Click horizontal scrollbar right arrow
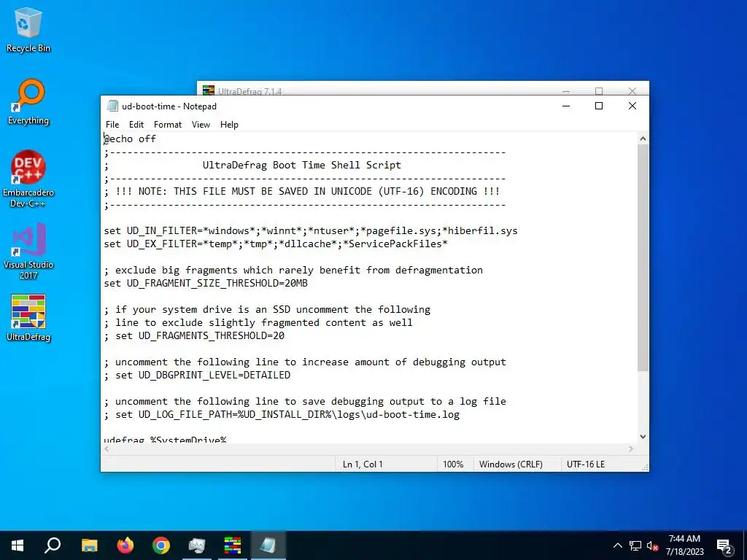 631,448
